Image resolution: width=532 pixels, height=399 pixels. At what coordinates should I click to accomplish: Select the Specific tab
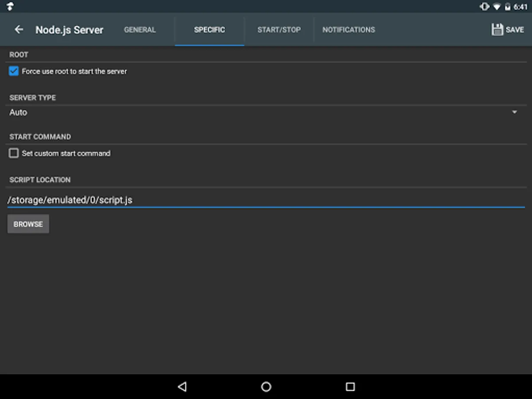pos(209,30)
